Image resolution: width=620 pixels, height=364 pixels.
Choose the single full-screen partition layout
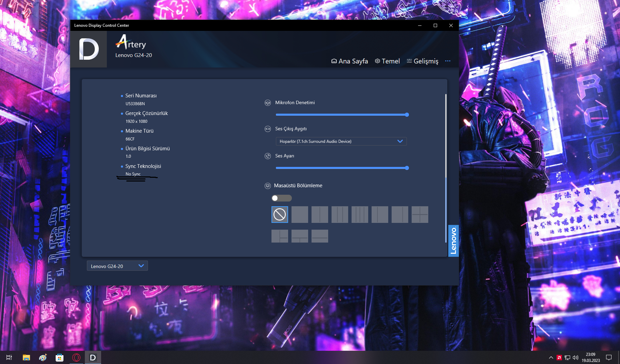tap(300, 214)
